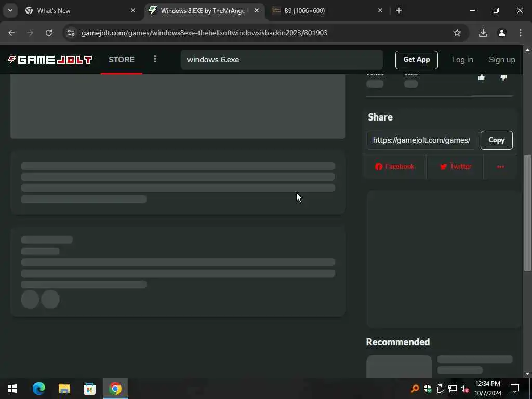This screenshot has height=399, width=532.
Task: Bookmark this page with the star
Action: point(457,33)
